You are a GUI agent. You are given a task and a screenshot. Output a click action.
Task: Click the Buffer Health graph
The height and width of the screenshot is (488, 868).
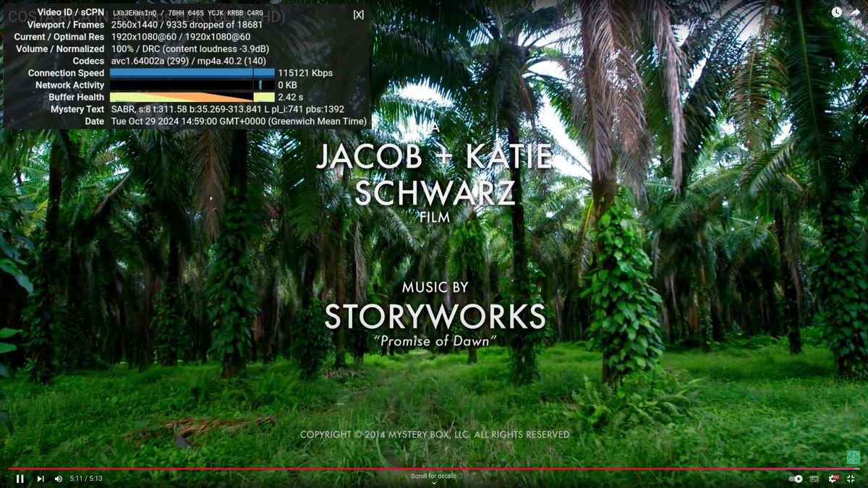pyautogui.click(x=192, y=97)
